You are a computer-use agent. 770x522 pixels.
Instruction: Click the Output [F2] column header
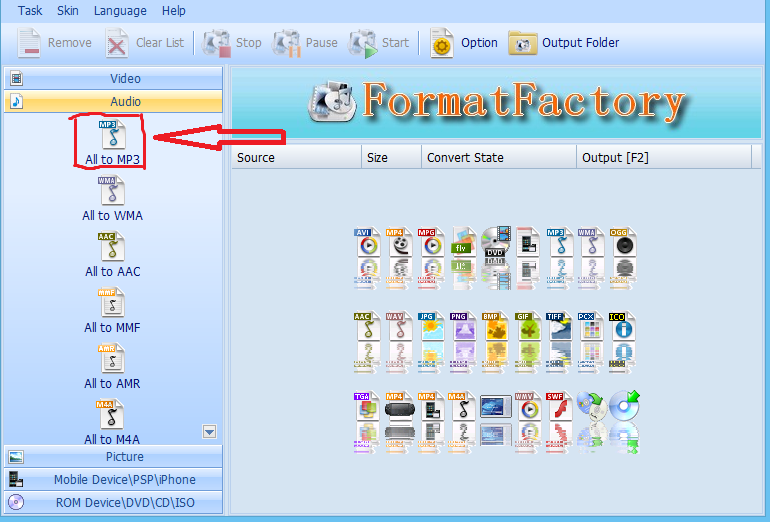coord(664,157)
